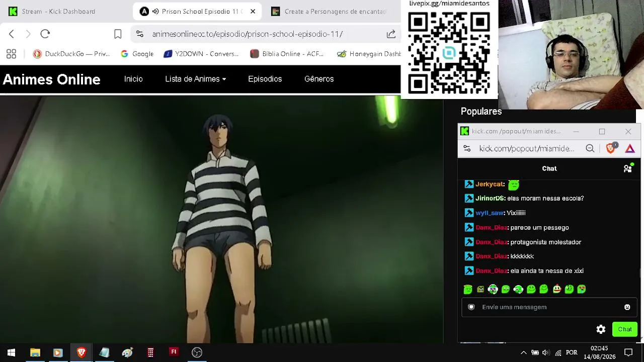Viewport: 644px width, 362px height.
Task: Click the main browser address bar URL
Action: [x=248, y=34]
